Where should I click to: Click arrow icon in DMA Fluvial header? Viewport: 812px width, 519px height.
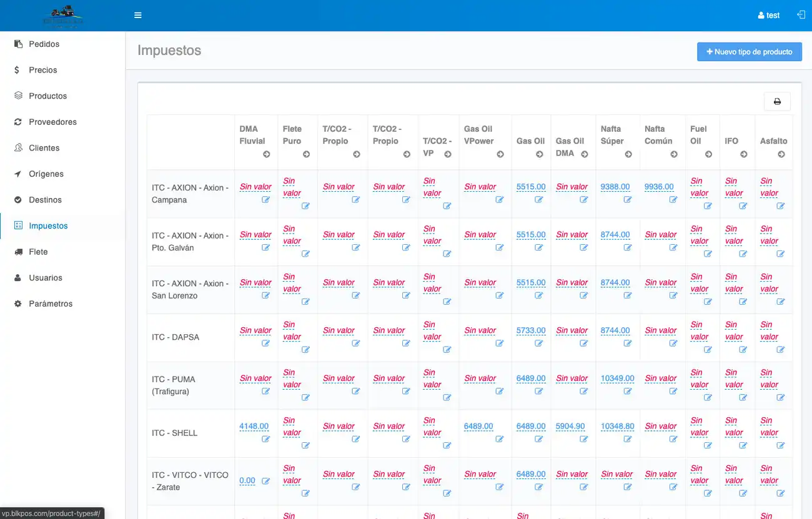point(267,154)
